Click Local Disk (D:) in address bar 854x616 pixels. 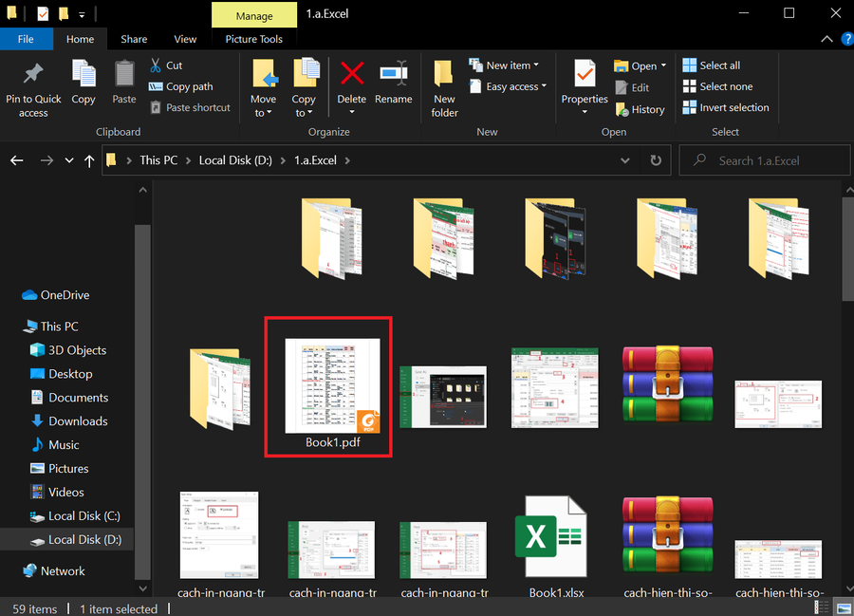235,160
